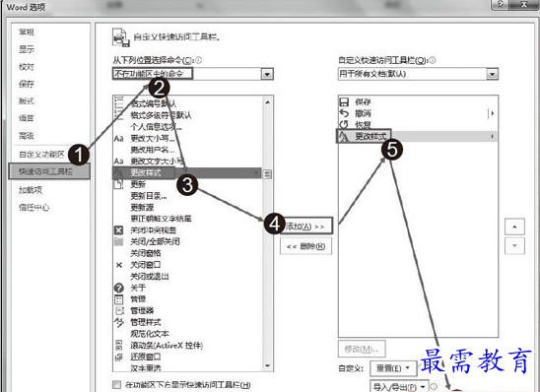Click the move up arrow button

coord(514,227)
